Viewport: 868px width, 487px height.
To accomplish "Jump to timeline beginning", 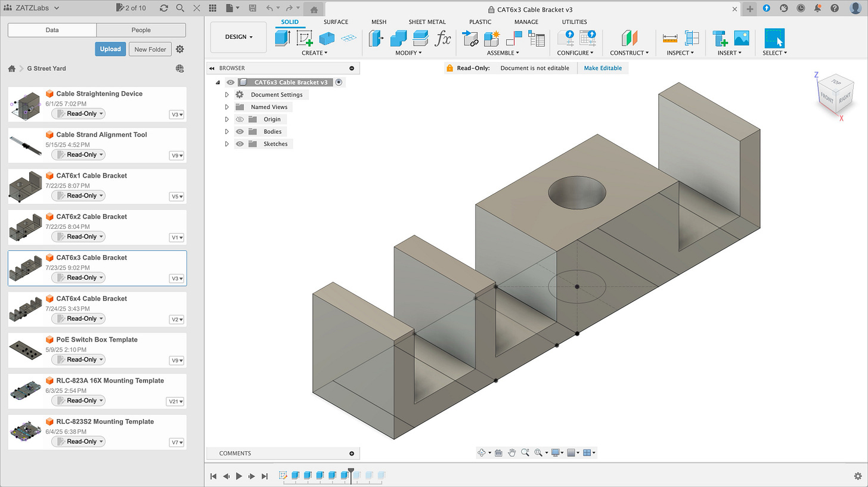I will point(213,476).
